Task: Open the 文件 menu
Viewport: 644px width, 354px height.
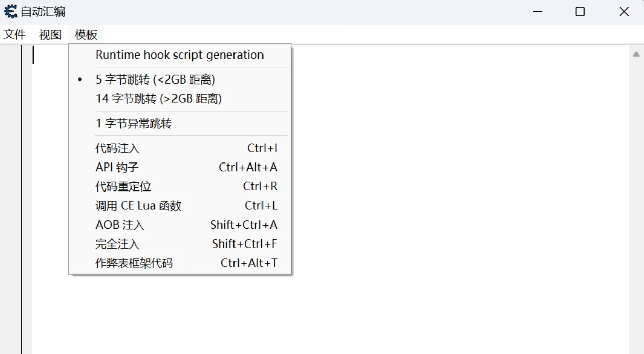Action: [x=14, y=35]
